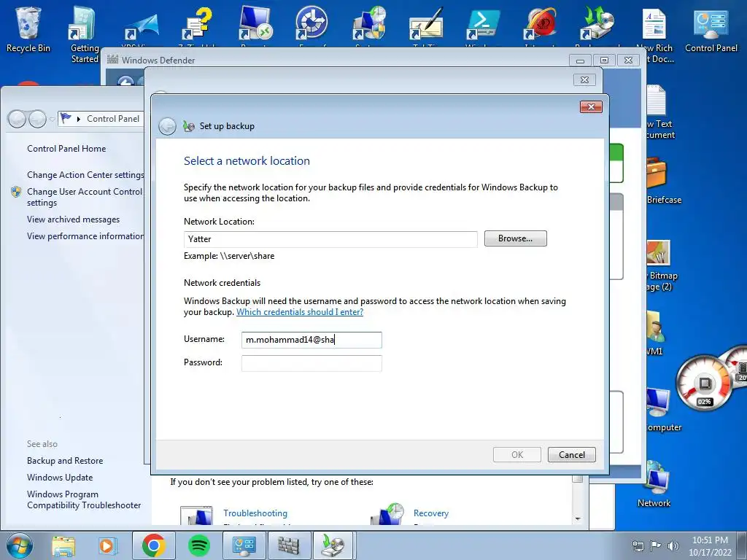The height and width of the screenshot is (560, 747).
Task: Open Spotify from the taskbar
Action: pos(199,545)
